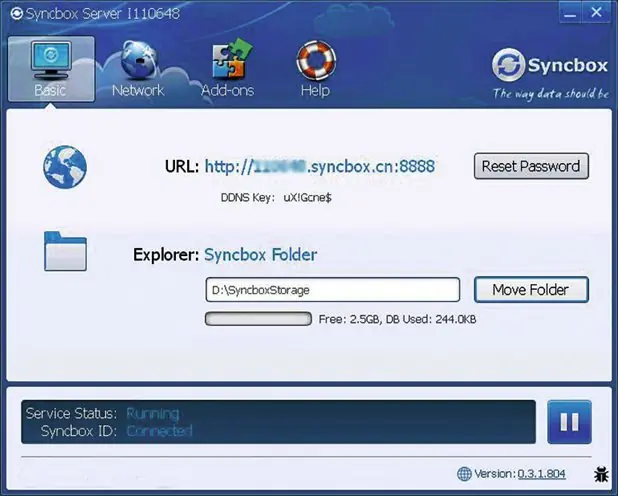The image size is (618, 496).
Task: Click the Syncbox logo icon
Action: (508, 65)
